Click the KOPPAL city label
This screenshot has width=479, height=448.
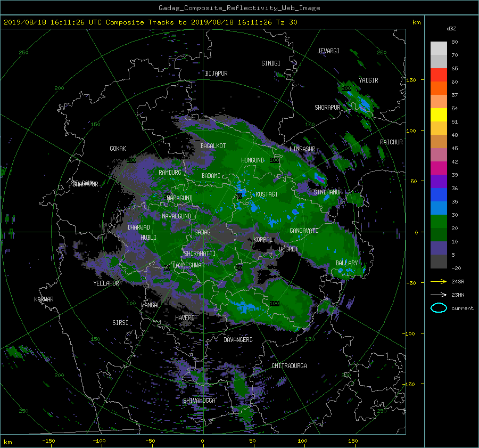tap(263, 239)
